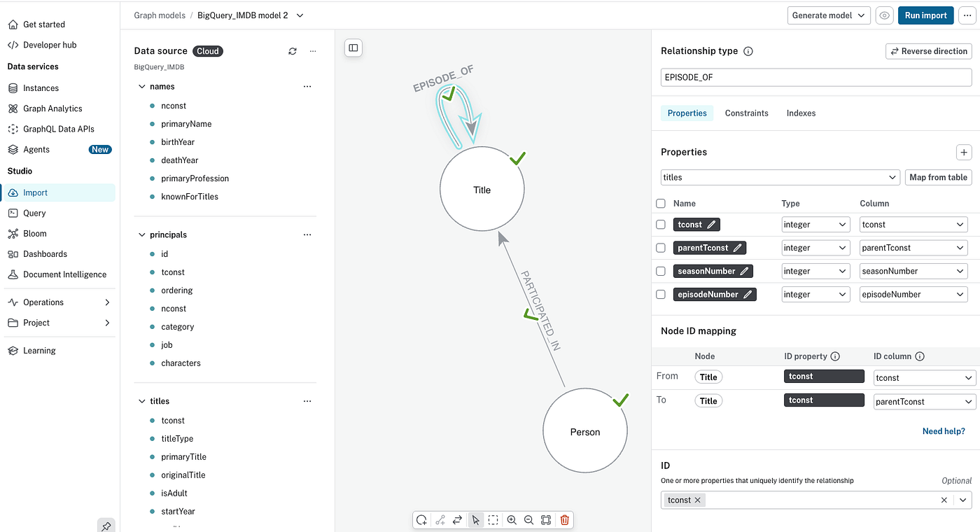This screenshot has height=532, width=980.
Task: Fit the graph model to screen
Action: tap(547, 520)
